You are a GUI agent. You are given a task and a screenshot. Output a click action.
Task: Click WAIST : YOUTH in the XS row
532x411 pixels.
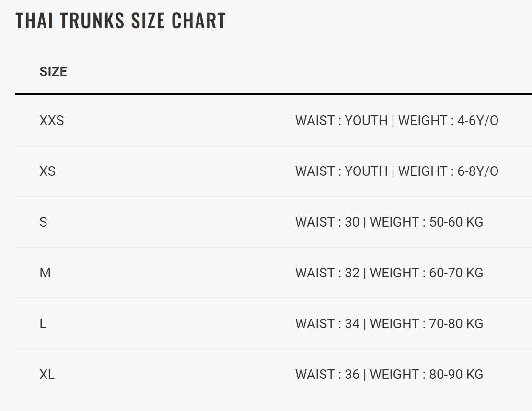pyautogui.click(x=341, y=171)
